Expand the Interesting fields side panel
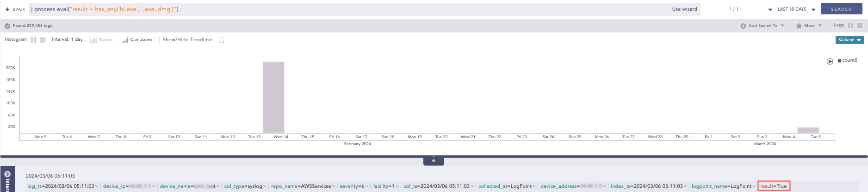This screenshot has width=868, height=192. pos(7,179)
